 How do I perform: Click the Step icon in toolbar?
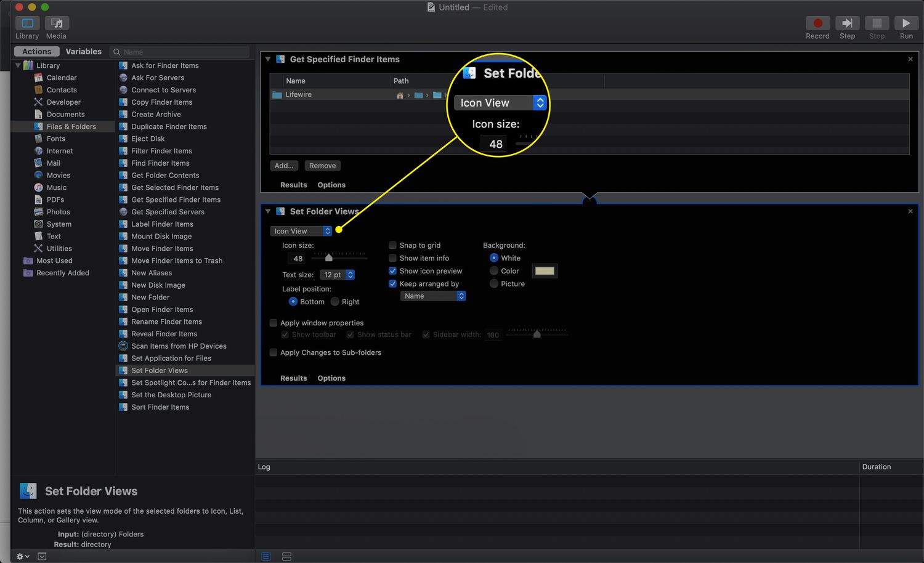pos(847,23)
